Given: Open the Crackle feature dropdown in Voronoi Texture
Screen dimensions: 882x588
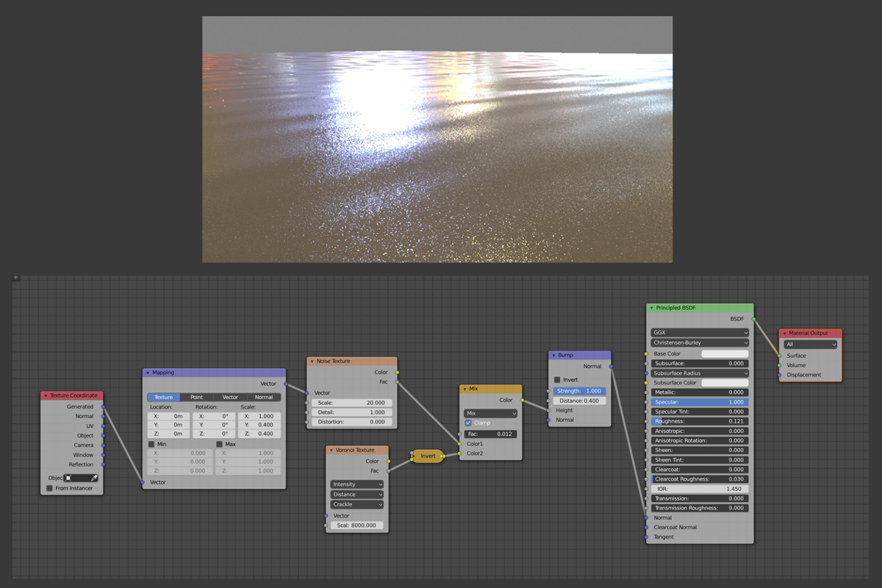Looking at the screenshot, I should (x=357, y=504).
